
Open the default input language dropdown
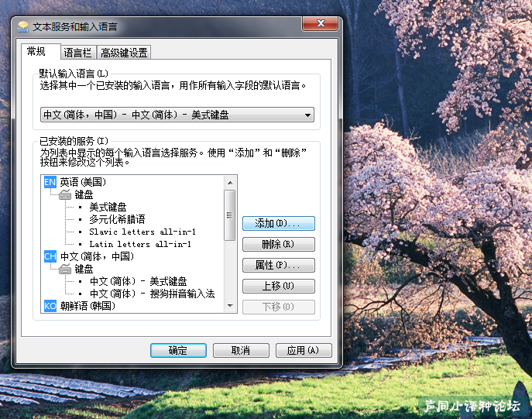(177, 115)
